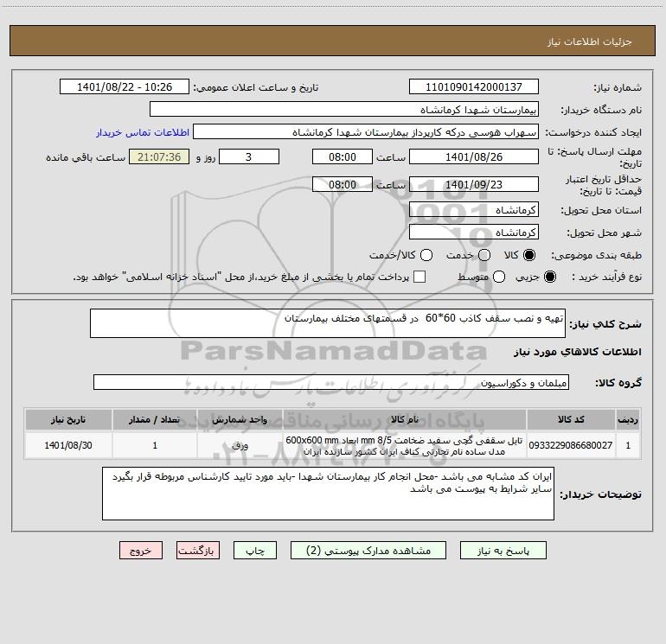Click the بازگشت back button
Screen dimensions: 666x644
pos(198,551)
